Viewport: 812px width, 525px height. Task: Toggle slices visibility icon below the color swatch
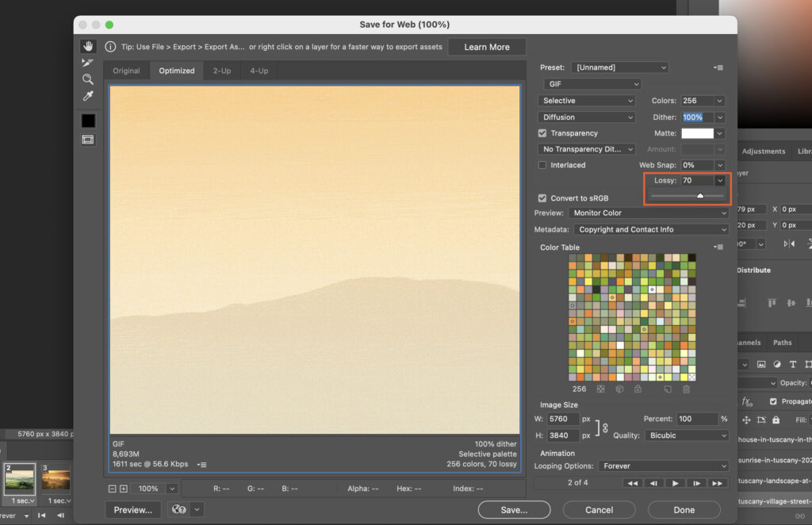point(88,139)
